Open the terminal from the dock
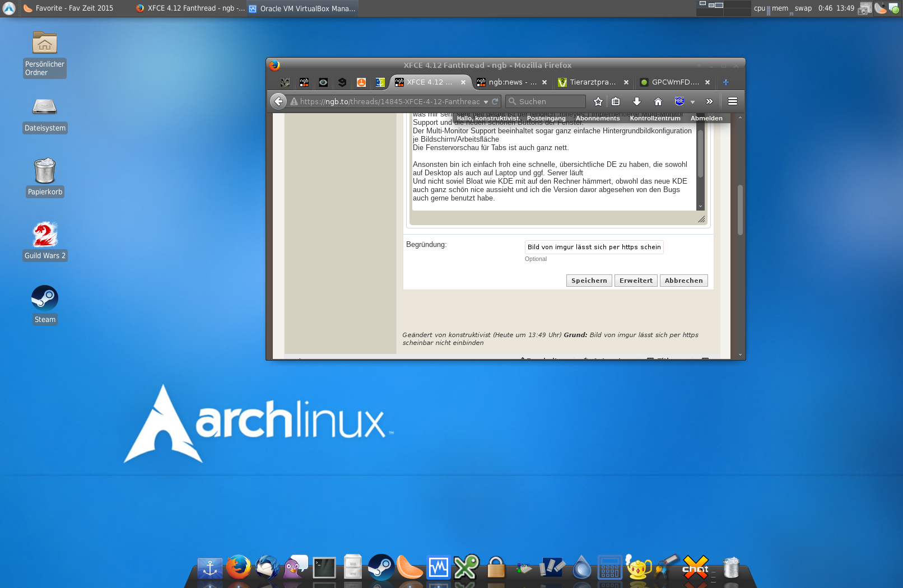903x588 pixels. [x=324, y=568]
